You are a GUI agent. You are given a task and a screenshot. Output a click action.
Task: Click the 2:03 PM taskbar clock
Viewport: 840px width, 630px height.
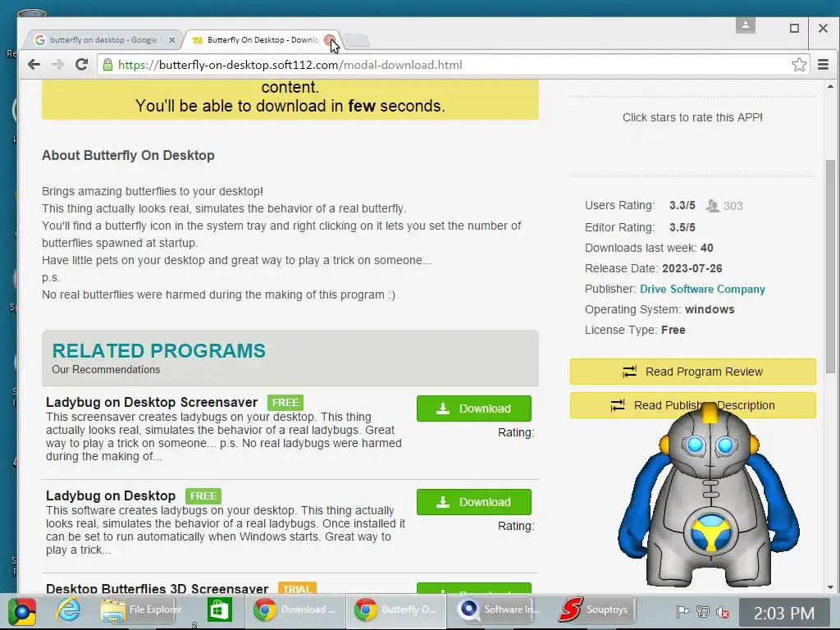tap(784, 613)
